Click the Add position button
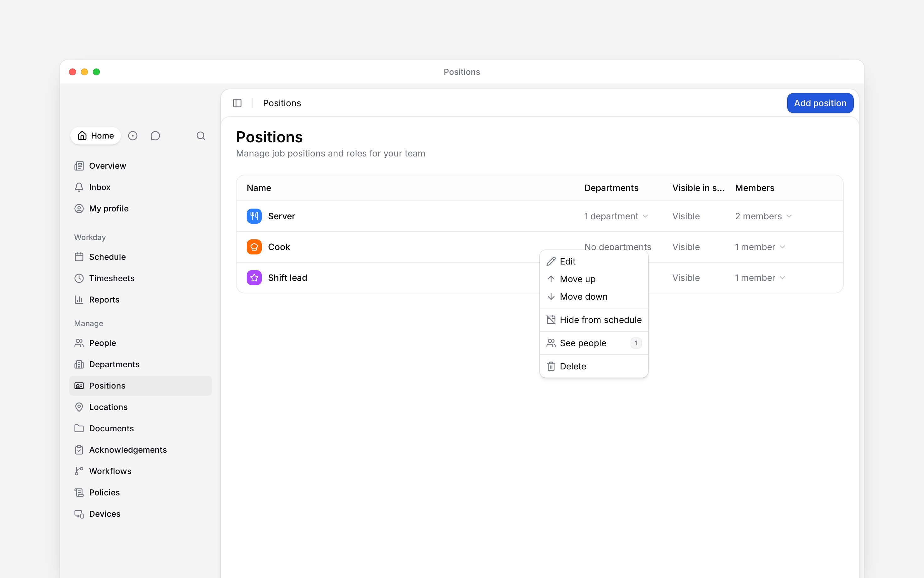The width and height of the screenshot is (924, 578). coord(820,103)
